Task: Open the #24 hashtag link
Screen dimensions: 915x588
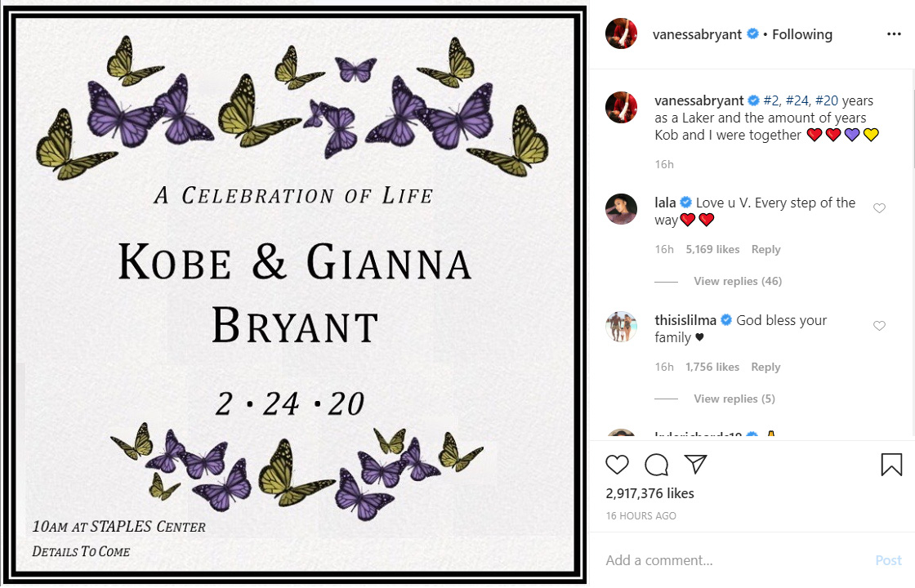Action: click(797, 101)
